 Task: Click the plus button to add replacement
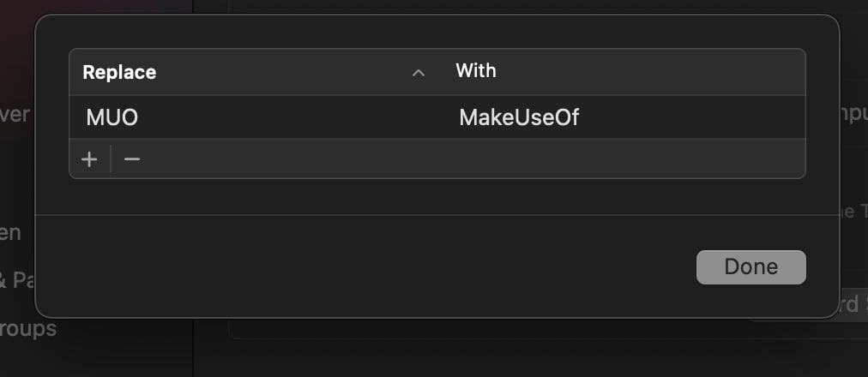point(89,159)
